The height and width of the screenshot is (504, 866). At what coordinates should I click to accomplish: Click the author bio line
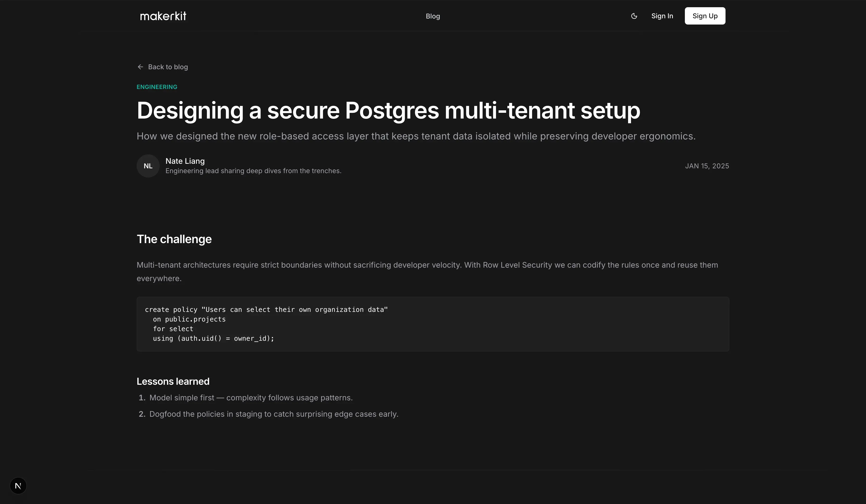[253, 170]
